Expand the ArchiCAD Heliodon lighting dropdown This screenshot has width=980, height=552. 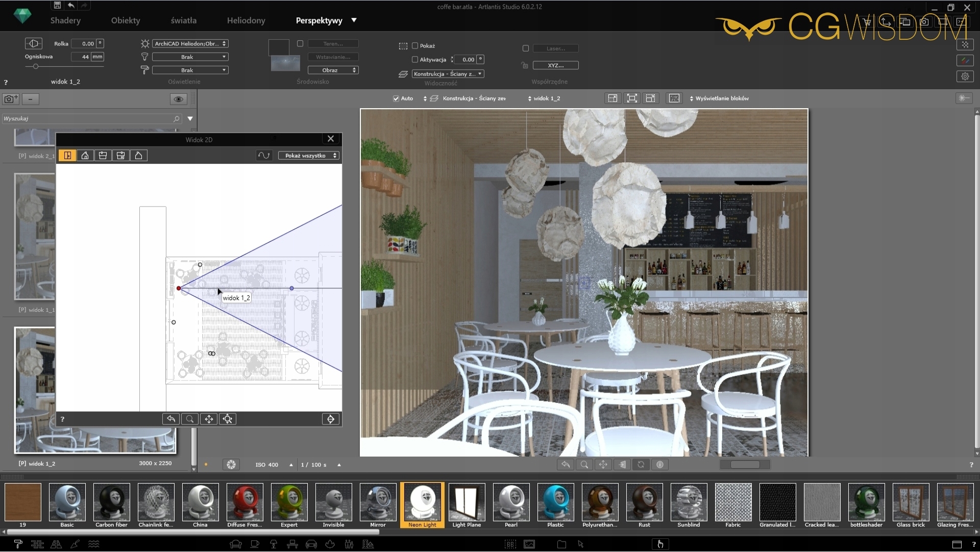point(190,44)
